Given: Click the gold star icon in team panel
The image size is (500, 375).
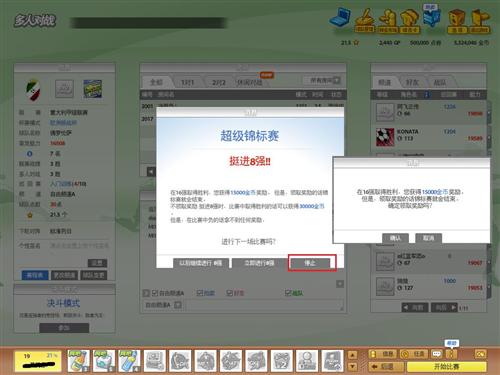Looking at the screenshot, I should coord(30,215).
